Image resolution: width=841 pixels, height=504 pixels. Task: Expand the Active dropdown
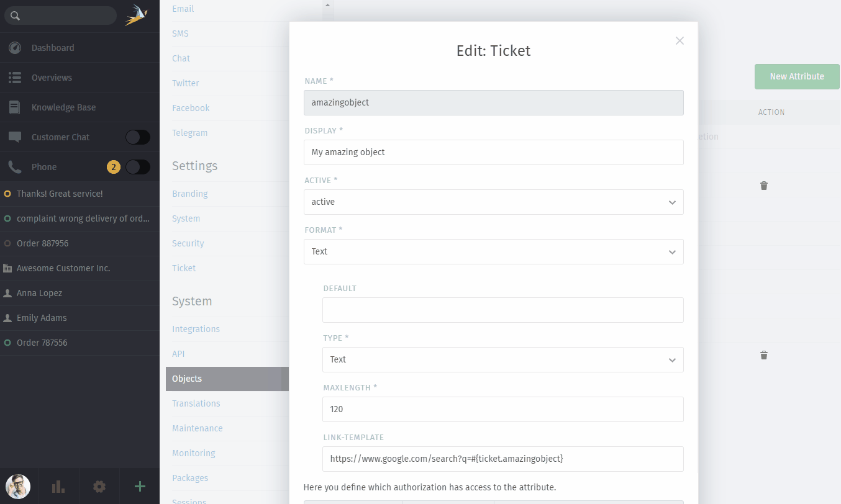[494, 202]
